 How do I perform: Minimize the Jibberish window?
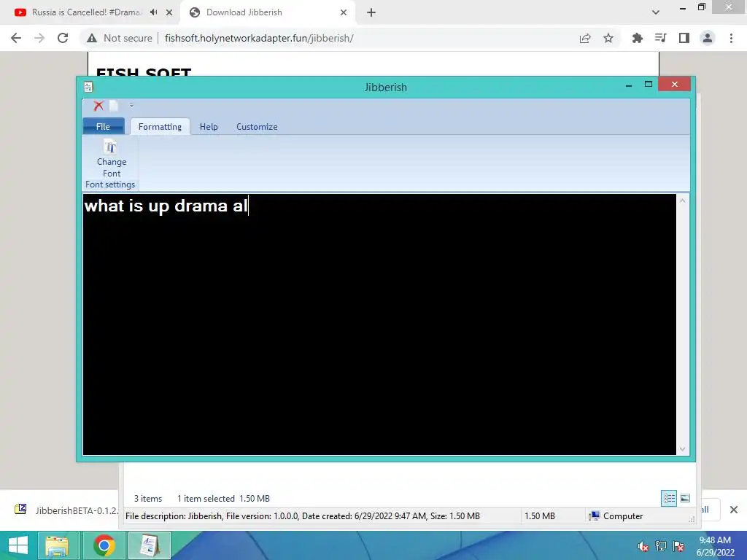pyautogui.click(x=629, y=85)
